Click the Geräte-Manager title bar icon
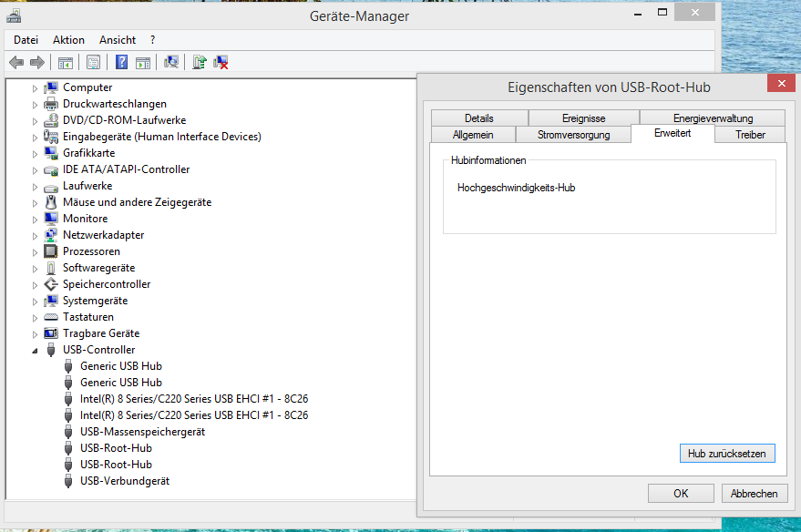The image size is (801, 532). tap(14, 15)
